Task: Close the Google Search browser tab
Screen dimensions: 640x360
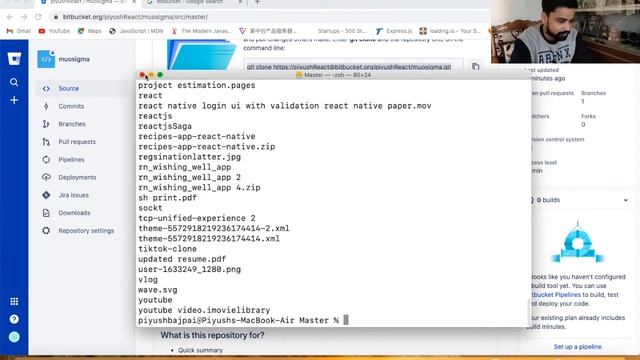Action: tap(240, 2)
